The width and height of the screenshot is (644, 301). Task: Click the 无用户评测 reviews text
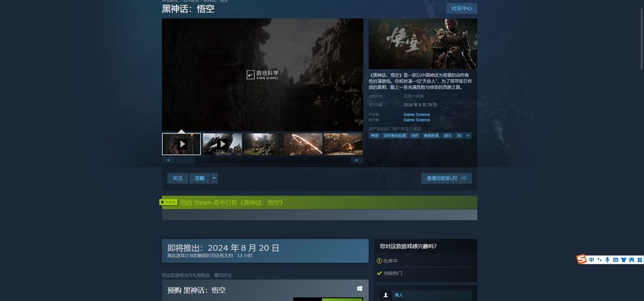414,96
